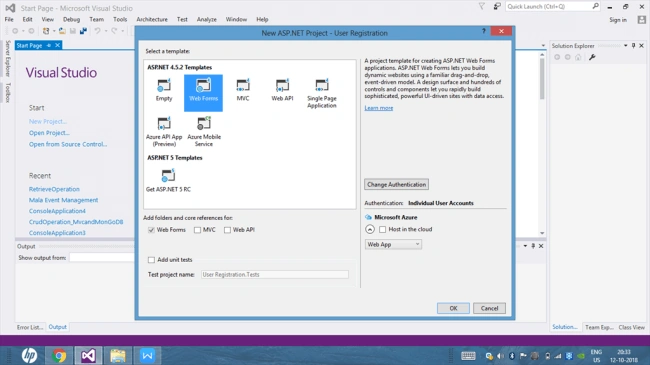Open the Undo history dropdown arrow
This screenshot has height=365, width=650.
click(x=106, y=31)
